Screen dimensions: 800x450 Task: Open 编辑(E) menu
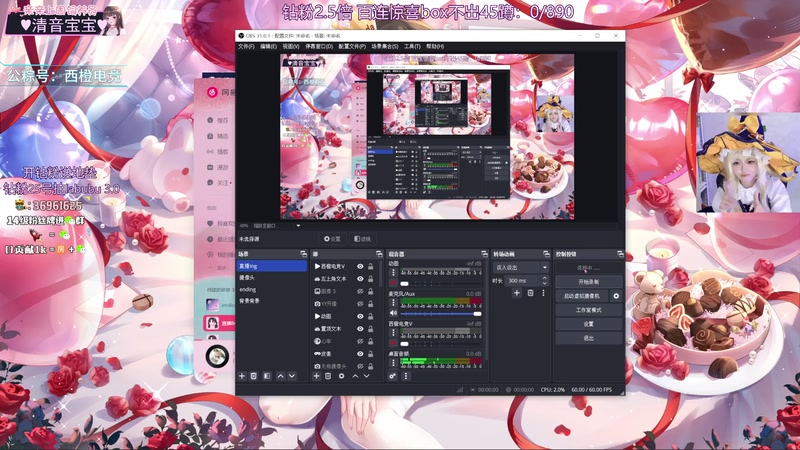coord(268,46)
